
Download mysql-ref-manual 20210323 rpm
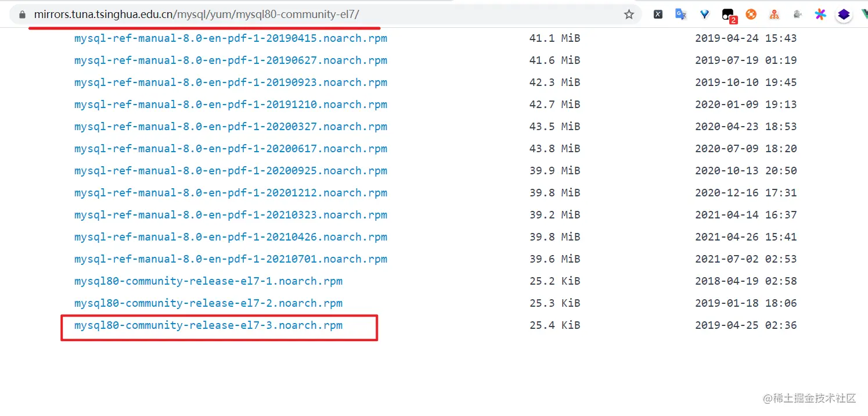[x=230, y=215]
